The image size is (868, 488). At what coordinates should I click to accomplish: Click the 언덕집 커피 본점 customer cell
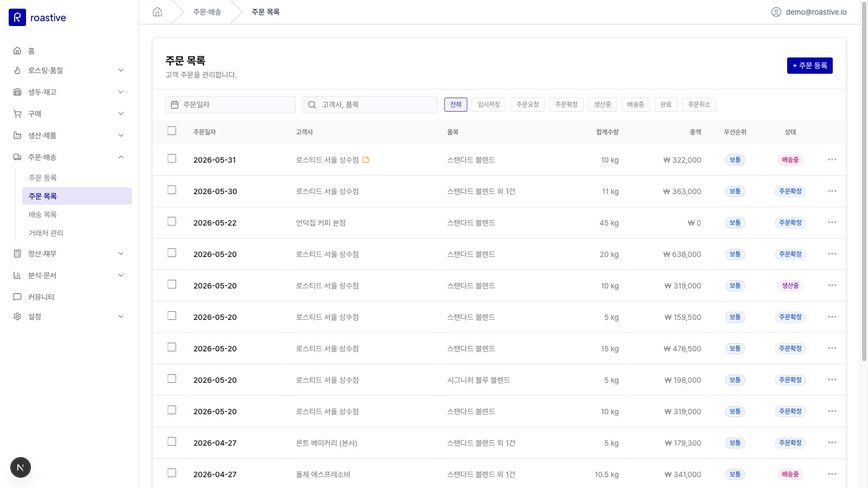pos(321,223)
